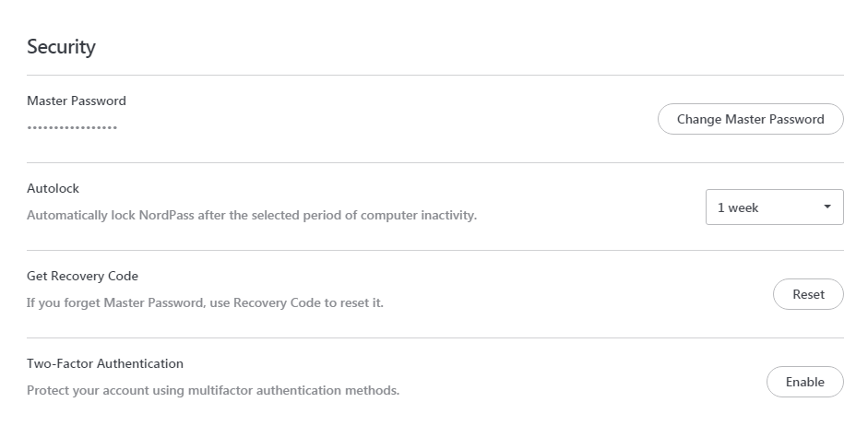Click the Autolock setting title

(x=54, y=188)
